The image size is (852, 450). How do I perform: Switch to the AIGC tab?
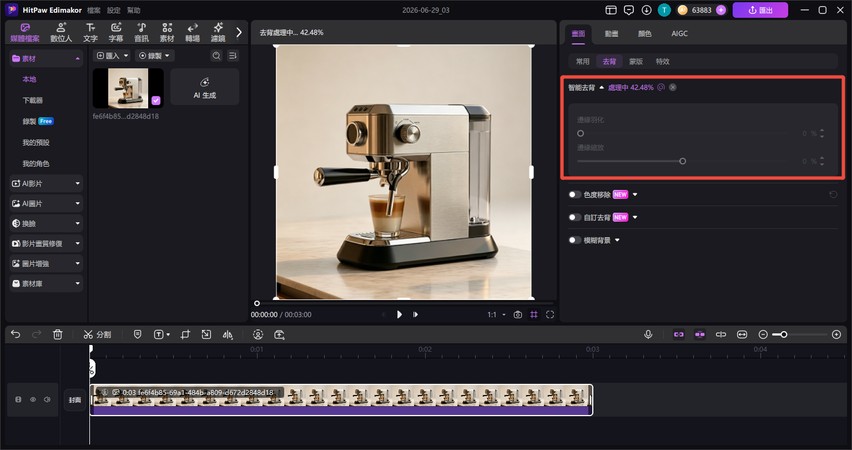(679, 34)
